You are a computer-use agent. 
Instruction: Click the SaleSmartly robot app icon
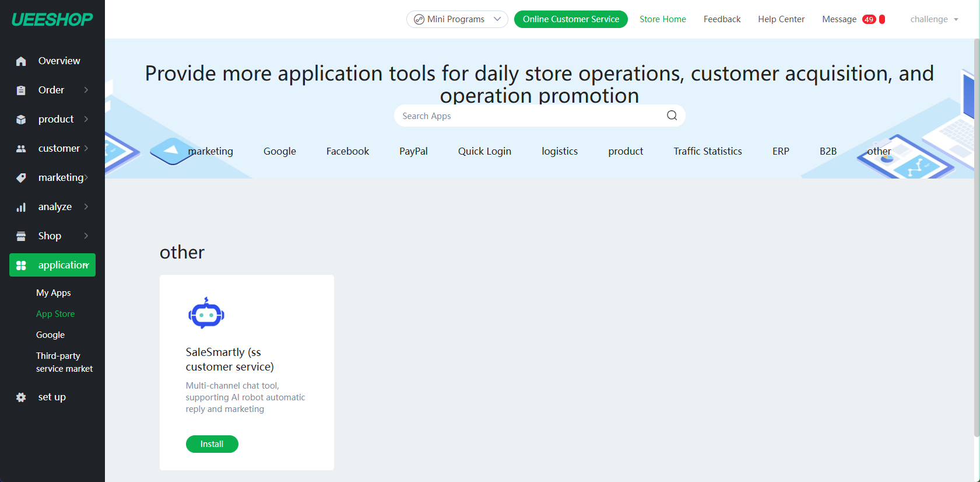tap(206, 313)
